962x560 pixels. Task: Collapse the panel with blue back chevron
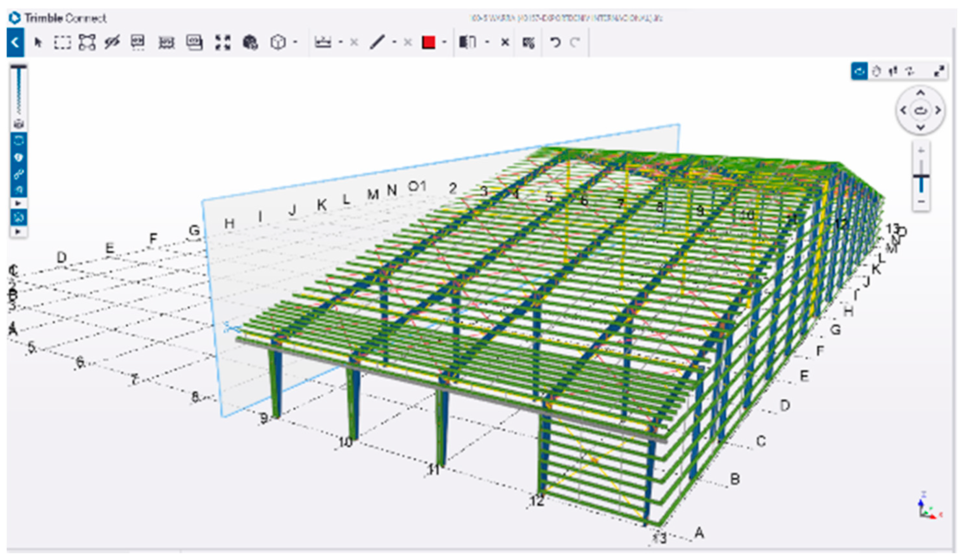15,42
